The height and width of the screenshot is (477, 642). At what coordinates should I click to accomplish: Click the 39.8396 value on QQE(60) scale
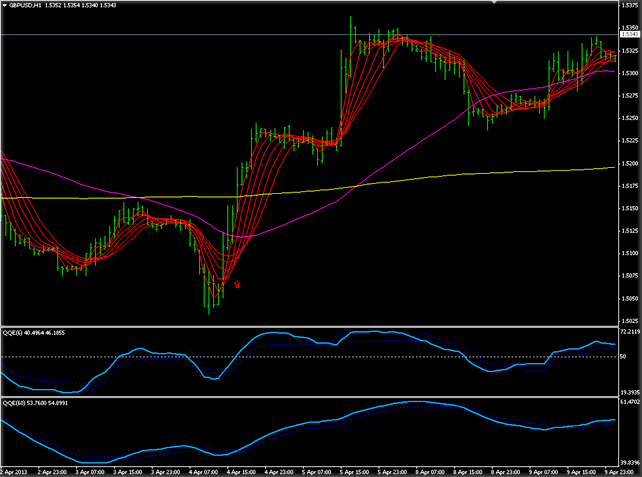point(629,462)
